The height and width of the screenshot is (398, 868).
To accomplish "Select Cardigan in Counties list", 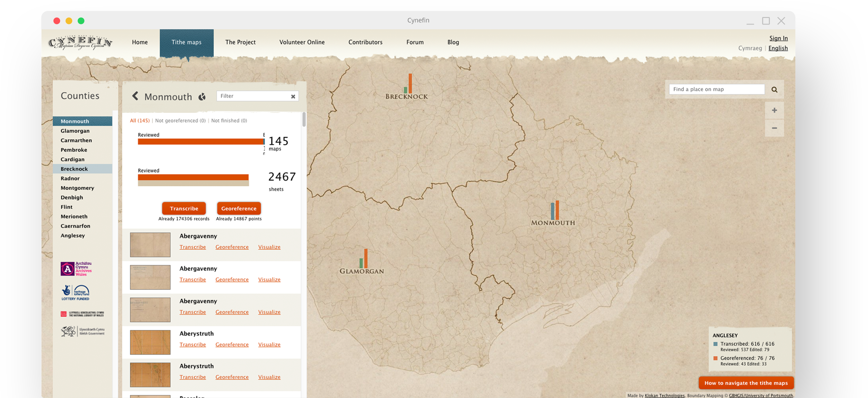I will (x=83, y=159).
